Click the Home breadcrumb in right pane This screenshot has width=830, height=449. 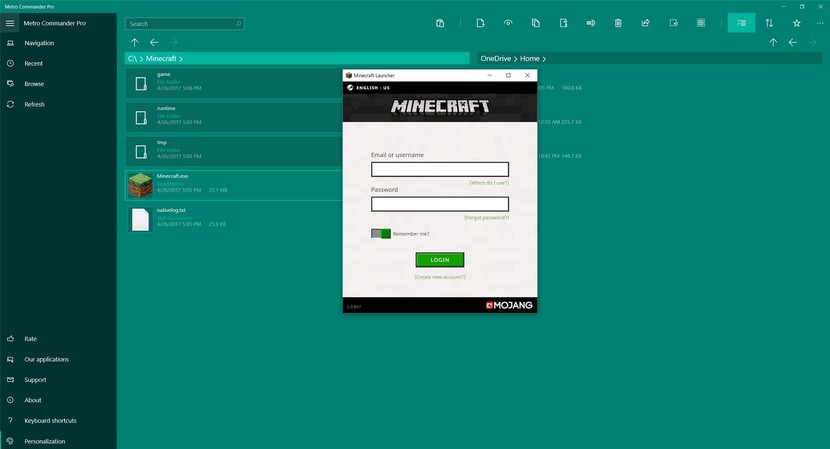point(529,59)
